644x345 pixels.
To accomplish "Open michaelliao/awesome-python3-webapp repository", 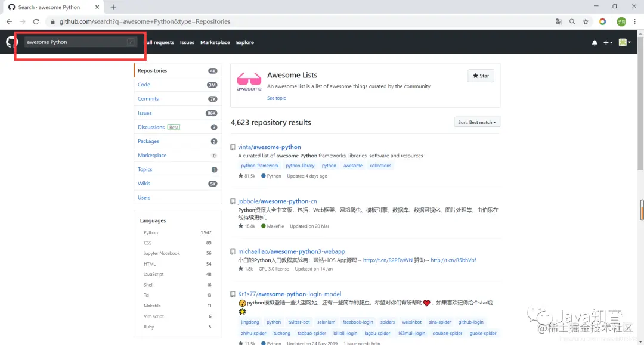I will click(291, 251).
